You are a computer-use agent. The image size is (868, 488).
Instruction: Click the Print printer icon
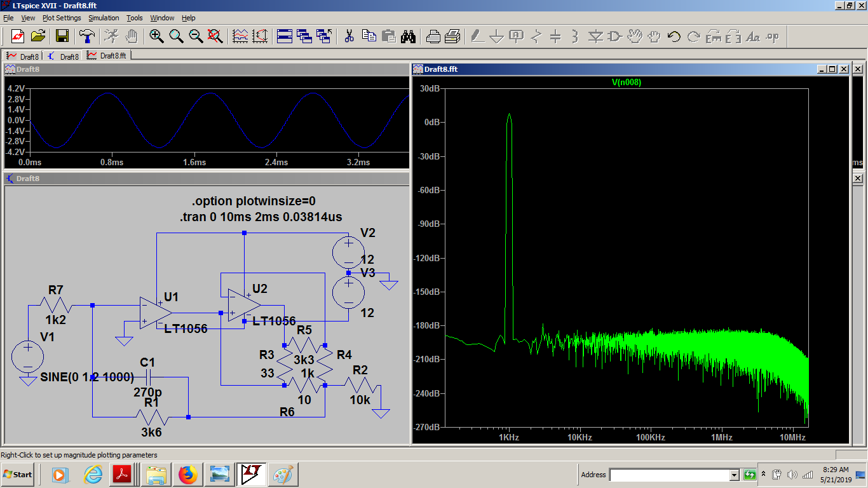point(452,36)
